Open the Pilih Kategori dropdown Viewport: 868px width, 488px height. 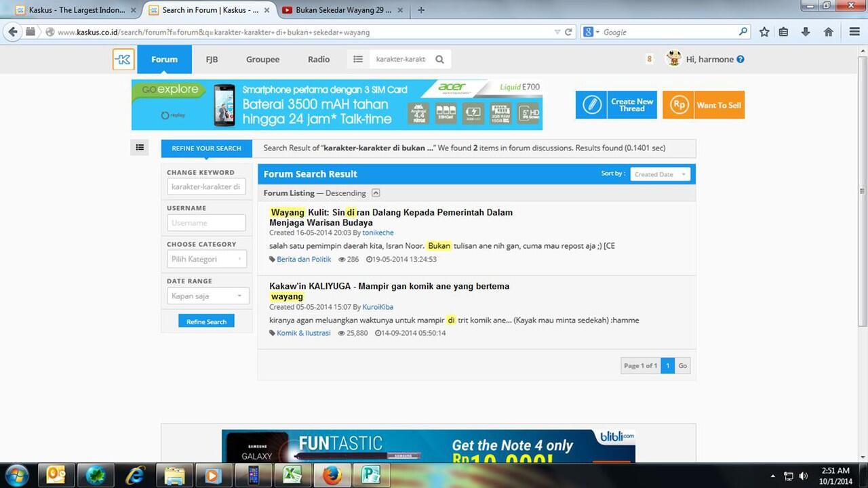tap(207, 259)
